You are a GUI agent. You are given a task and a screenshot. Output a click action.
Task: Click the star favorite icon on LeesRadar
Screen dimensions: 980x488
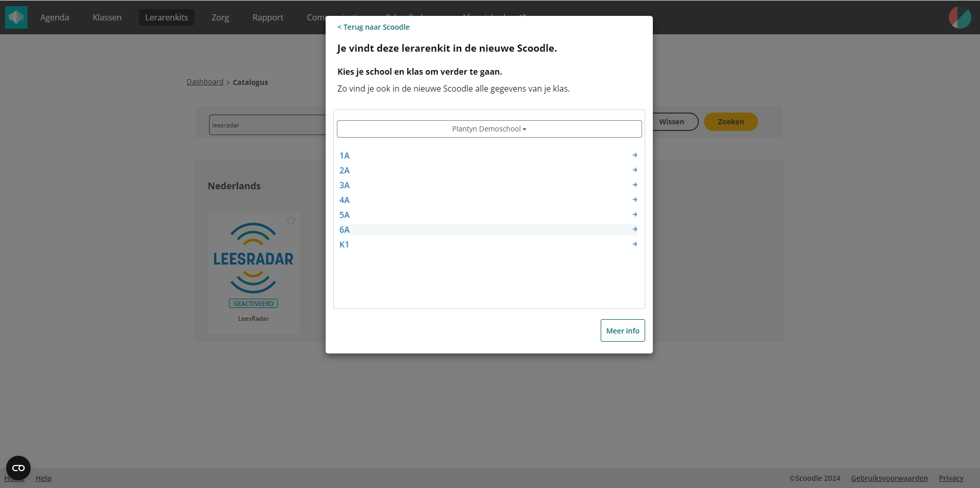[291, 220]
